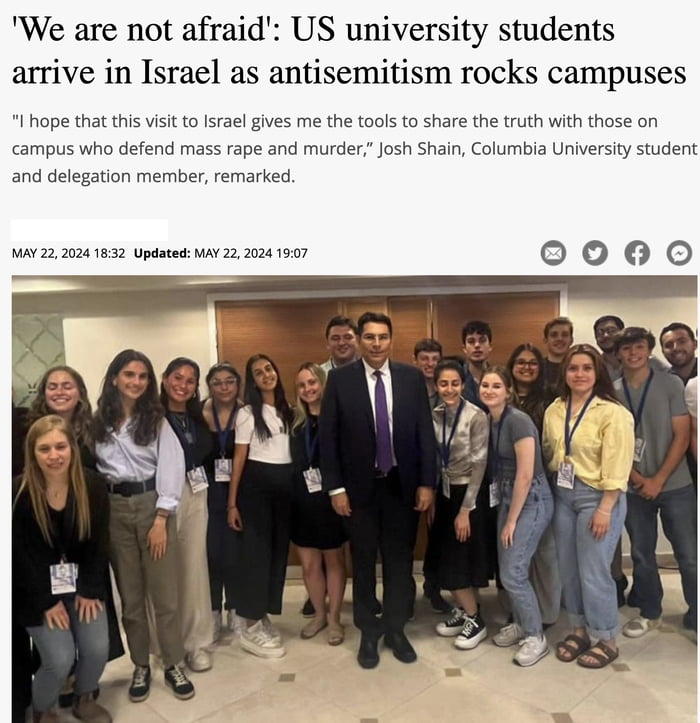Click the yellow shirt in the photo
This screenshot has width=700, height=723.
(x=589, y=443)
